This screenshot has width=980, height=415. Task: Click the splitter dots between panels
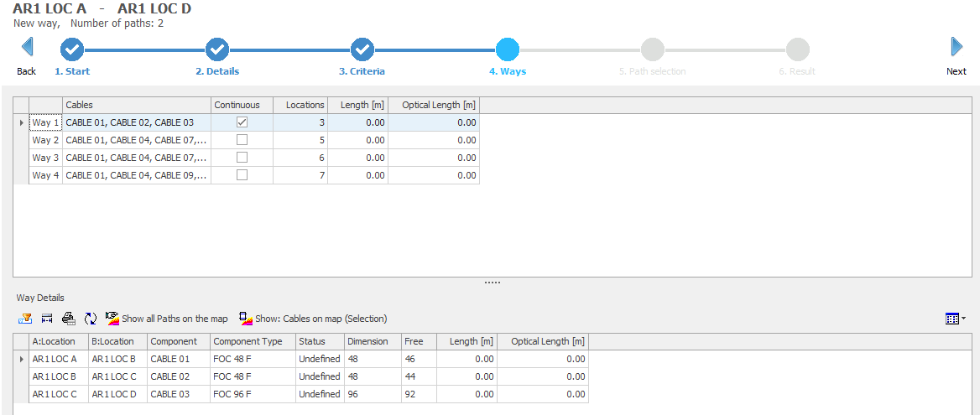coord(493,283)
